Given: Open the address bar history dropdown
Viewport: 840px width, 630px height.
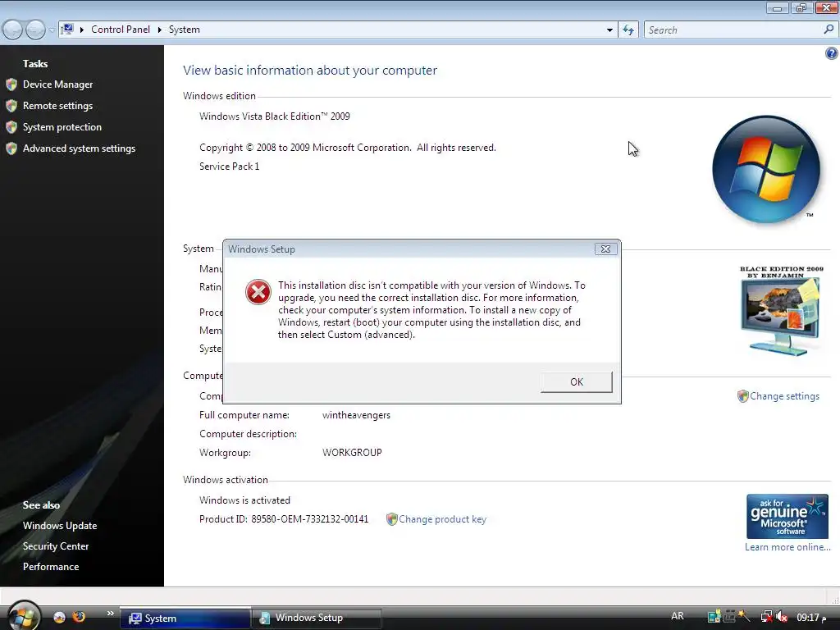Looking at the screenshot, I should [x=609, y=30].
